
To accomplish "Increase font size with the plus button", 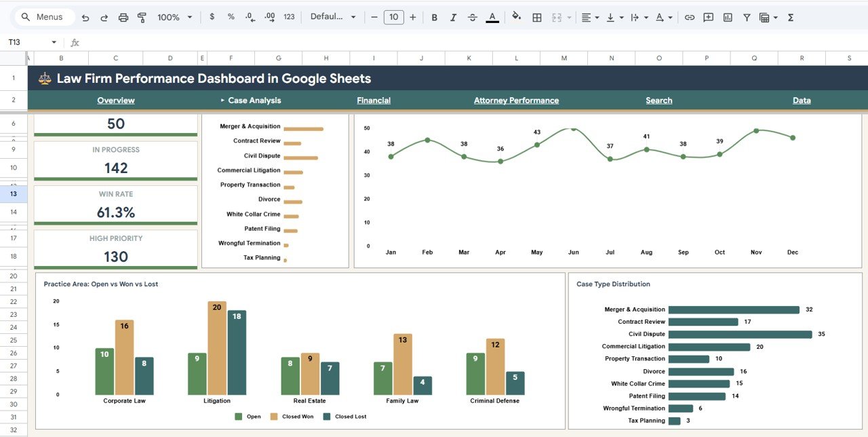I will pyautogui.click(x=413, y=17).
